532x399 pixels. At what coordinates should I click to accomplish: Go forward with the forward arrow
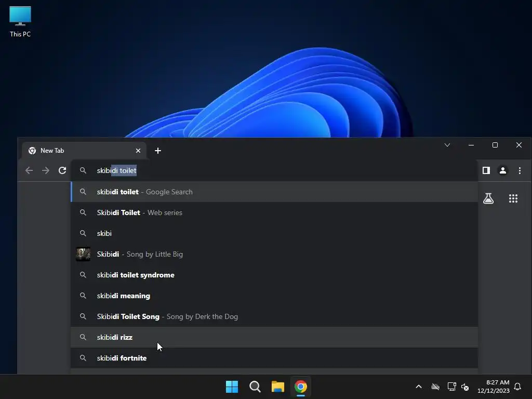(x=46, y=170)
